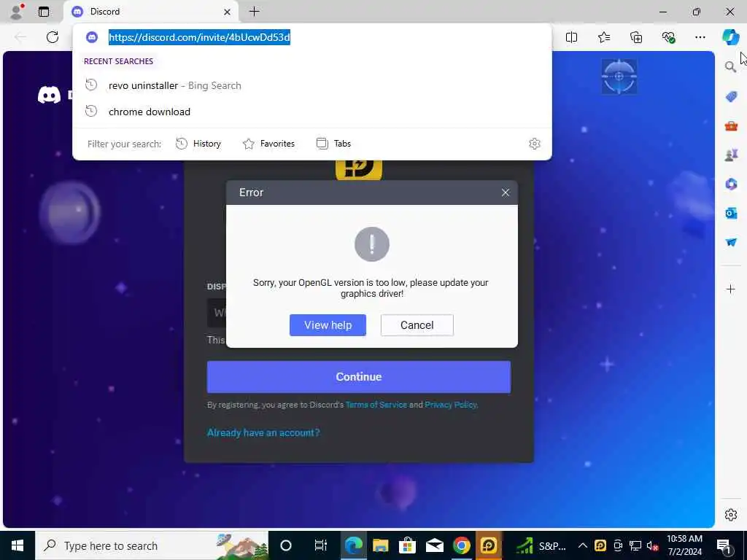747x560 pixels.
Task: Open the S&P stocks taskbar widget
Action: pos(541,545)
